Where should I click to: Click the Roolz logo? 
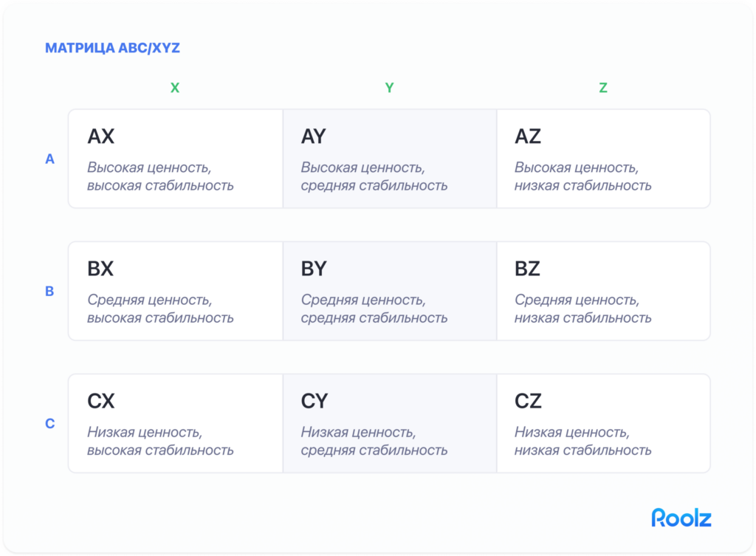pyautogui.click(x=681, y=518)
